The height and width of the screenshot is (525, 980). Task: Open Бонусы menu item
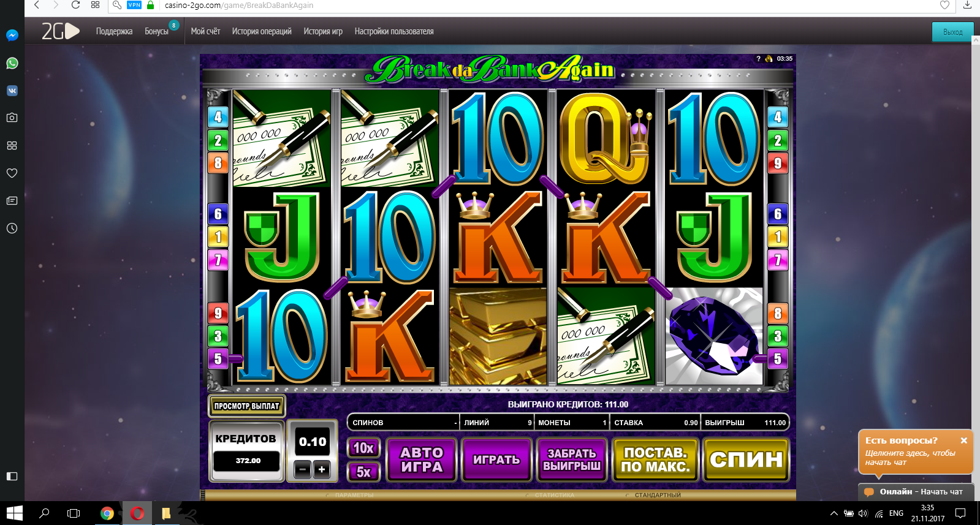pyautogui.click(x=156, y=31)
